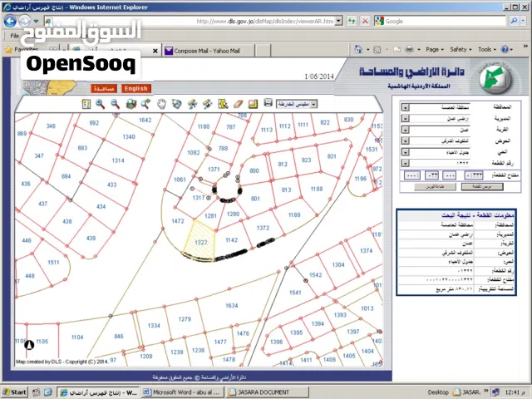Click parcel 1472 on the map
This screenshot has width=532, height=399.
(177, 221)
